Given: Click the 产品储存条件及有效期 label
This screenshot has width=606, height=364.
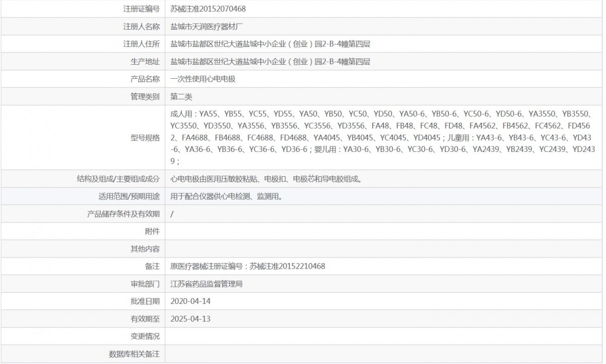Looking at the screenshot, I should point(123,214).
